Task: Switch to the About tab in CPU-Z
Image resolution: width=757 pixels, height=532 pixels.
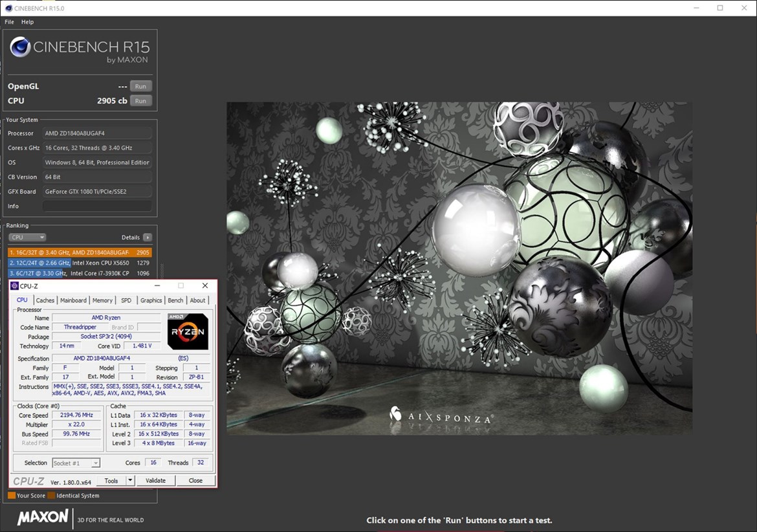Action: click(x=197, y=300)
